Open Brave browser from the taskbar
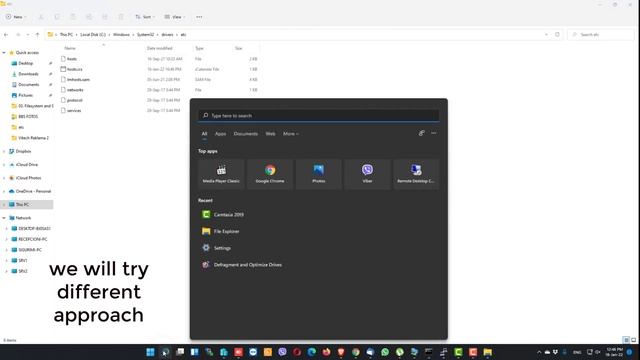The width and height of the screenshot is (640, 360). click(x=341, y=352)
